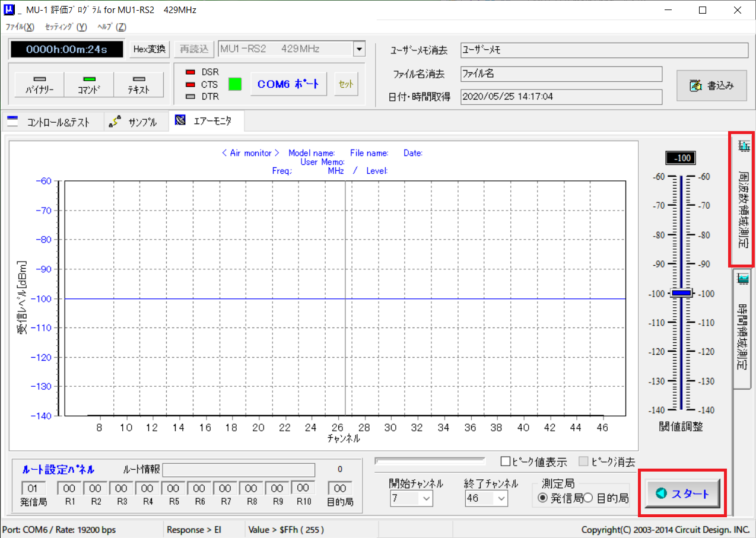756x538 pixels.
Task: Click the ルート情報 input field
Action: [x=239, y=470]
